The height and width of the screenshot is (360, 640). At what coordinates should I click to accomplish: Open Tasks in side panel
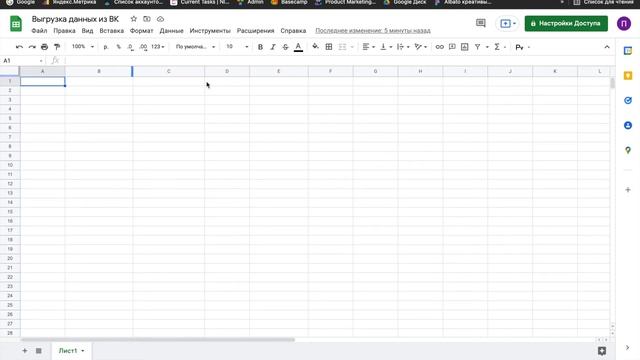[628, 100]
